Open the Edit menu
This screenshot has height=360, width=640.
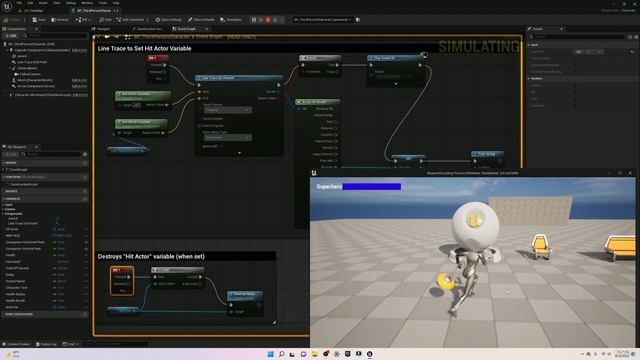pyautogui.click(x=30, y=3)
